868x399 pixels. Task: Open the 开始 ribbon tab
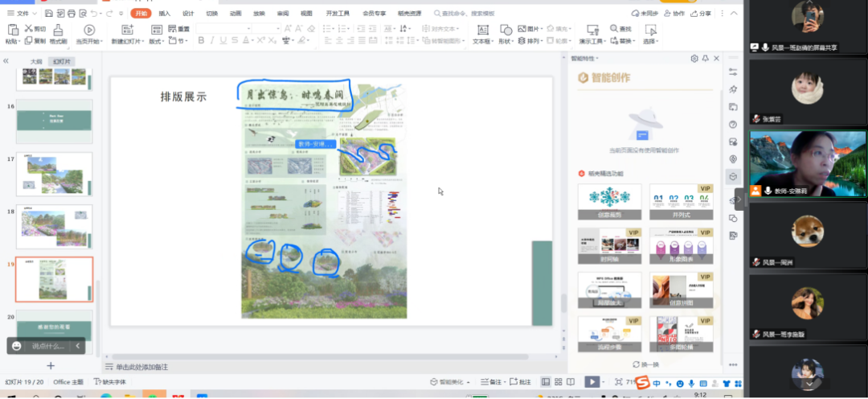click(x=141, y=14)
